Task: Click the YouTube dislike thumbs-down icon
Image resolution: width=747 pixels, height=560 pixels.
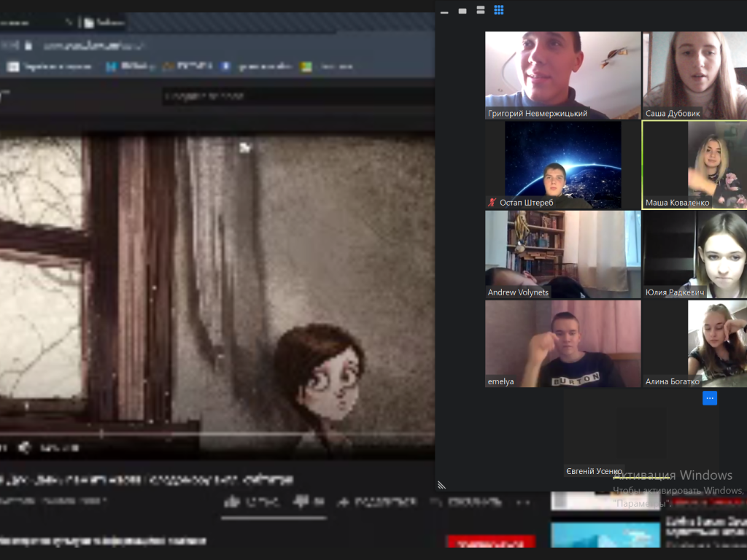Action: [300, 502]
